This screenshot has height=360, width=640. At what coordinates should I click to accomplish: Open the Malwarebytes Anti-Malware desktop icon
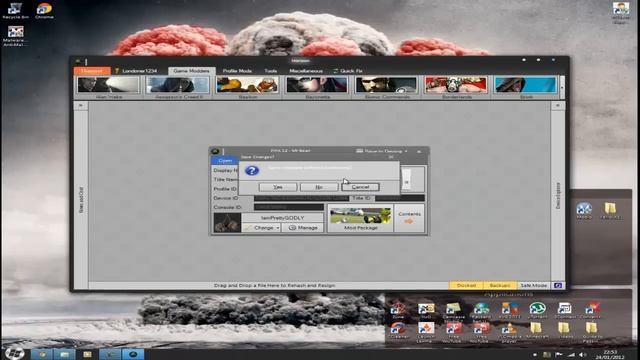click(15, 36)
